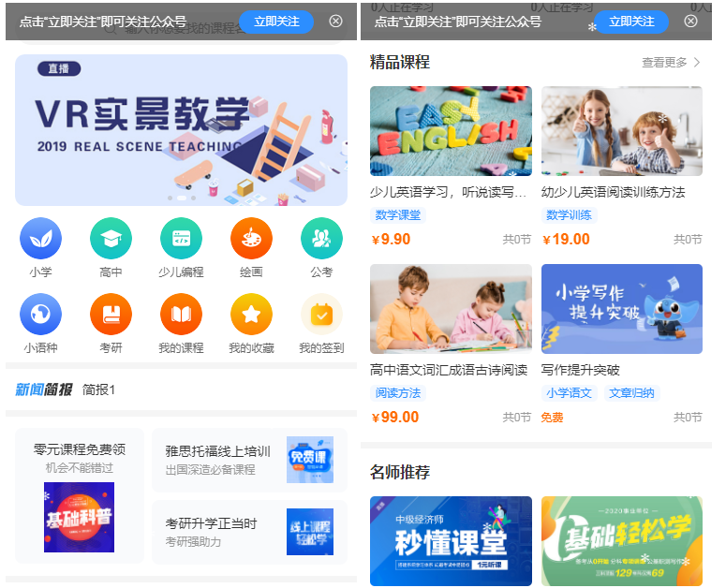The image size is (726, 588).
Task: Dismiss the left follow banner
Action: pyautogui.click(x=335, y=21)
